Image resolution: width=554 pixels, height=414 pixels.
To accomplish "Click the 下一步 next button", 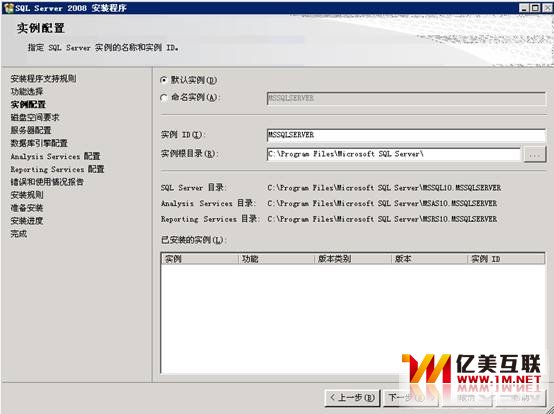I will pos(410,398).
